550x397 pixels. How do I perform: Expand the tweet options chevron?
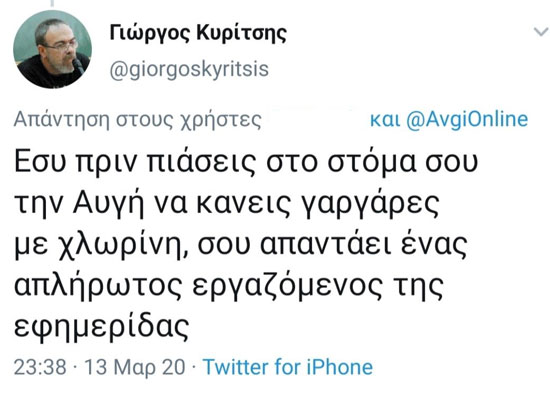click(x=541, y=32)
